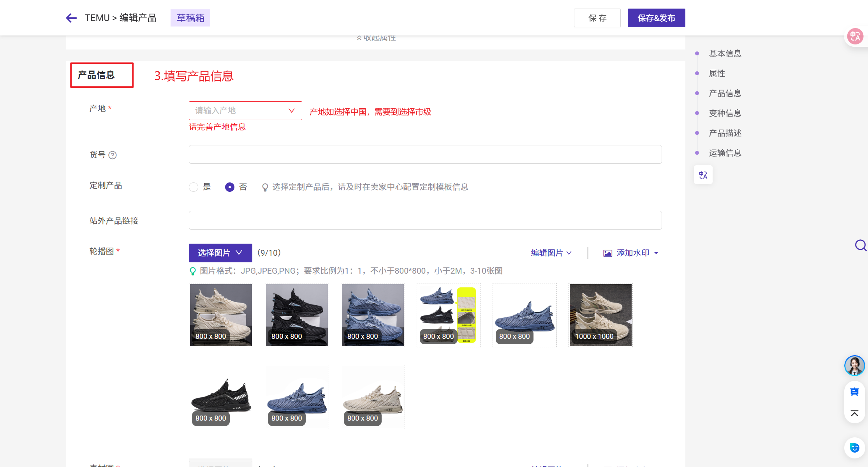Jump to 产品描述 section
The height and width of the screenshot is (467, 868).
click(725, 133)
